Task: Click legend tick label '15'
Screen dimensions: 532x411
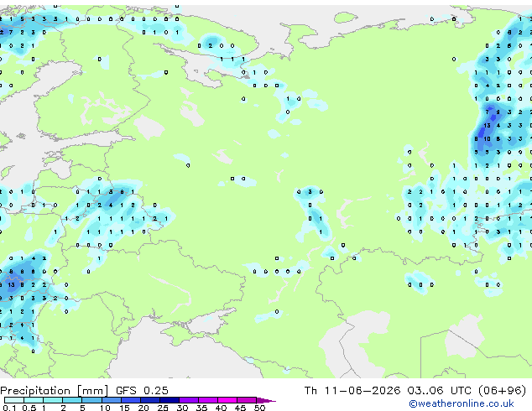Action: coord(124,408)
